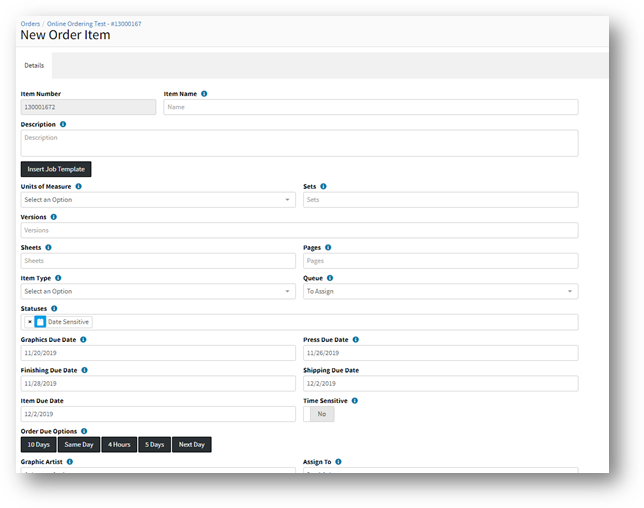Choose the Same Day due option
This screenshot has height=508, width=644.
[x=79, y=444]
